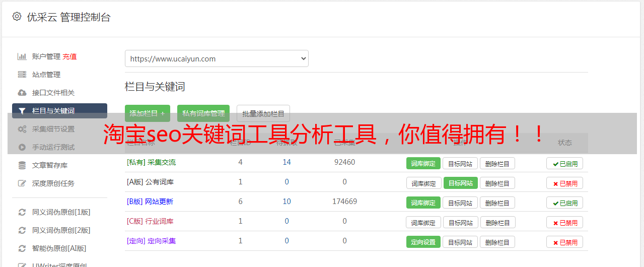The height and width of the screenshot is (267, 644).
Task: Click the edit icon for 深度原创任务
Action: click(22, 183)
